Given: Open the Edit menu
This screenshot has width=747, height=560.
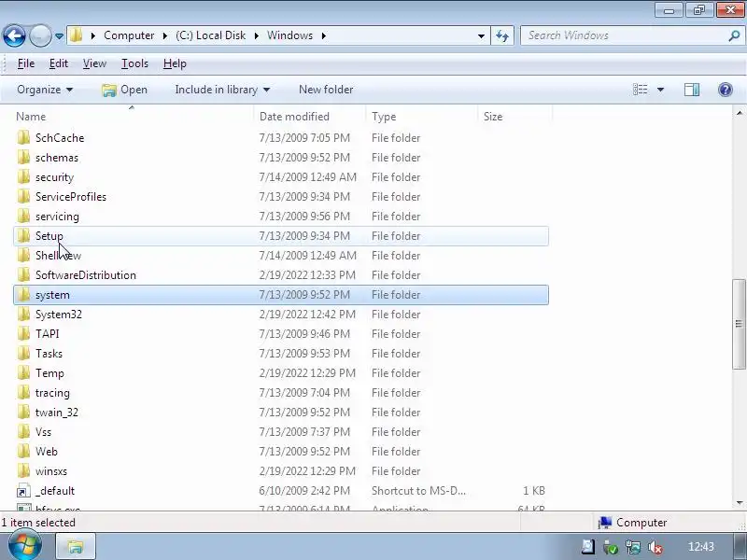Looking at the screenshot, I should 59,63.
